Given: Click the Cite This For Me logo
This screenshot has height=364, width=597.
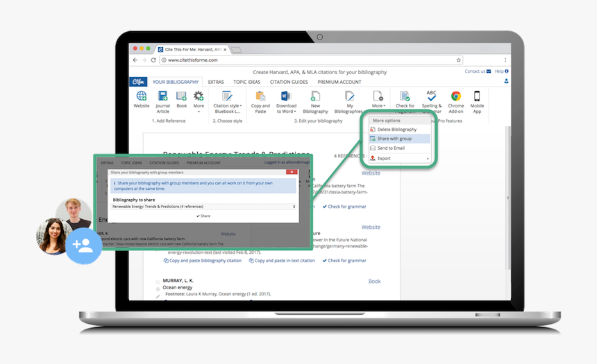Looking at the screenshot, I should pos(138,82).
